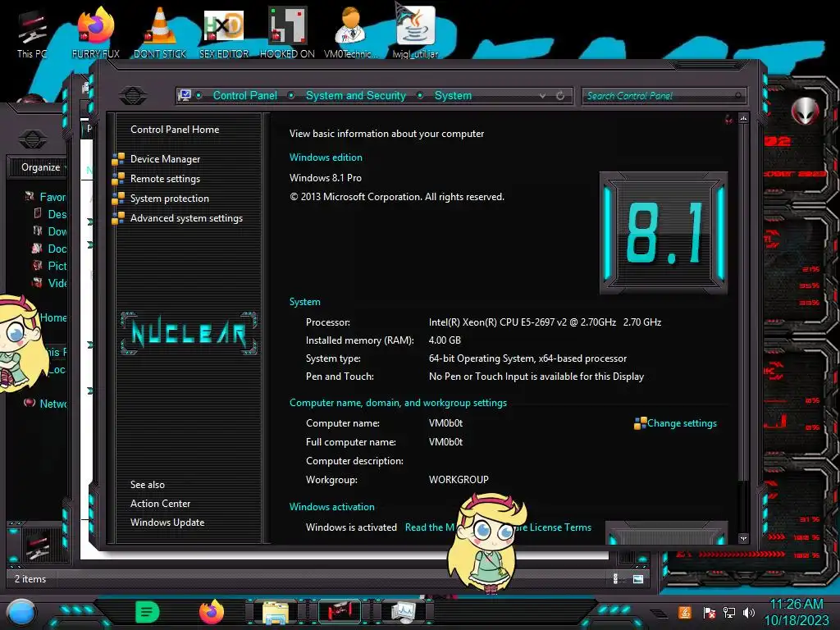Open Action Center under See also
This screenshot has height=630, width=840.
(160, 504)
